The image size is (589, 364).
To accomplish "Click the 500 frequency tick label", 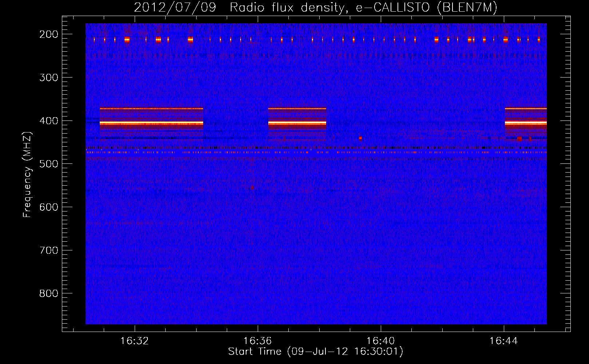I will (48, 164).
